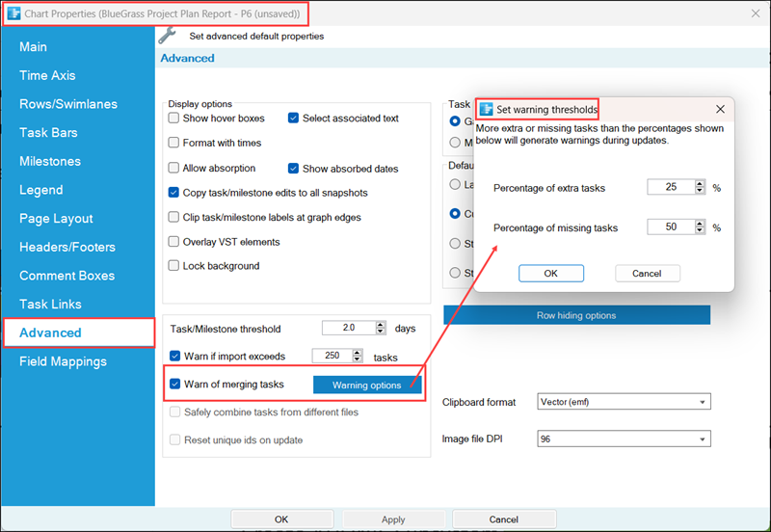Close the Chart Properties window

point(756,13)
